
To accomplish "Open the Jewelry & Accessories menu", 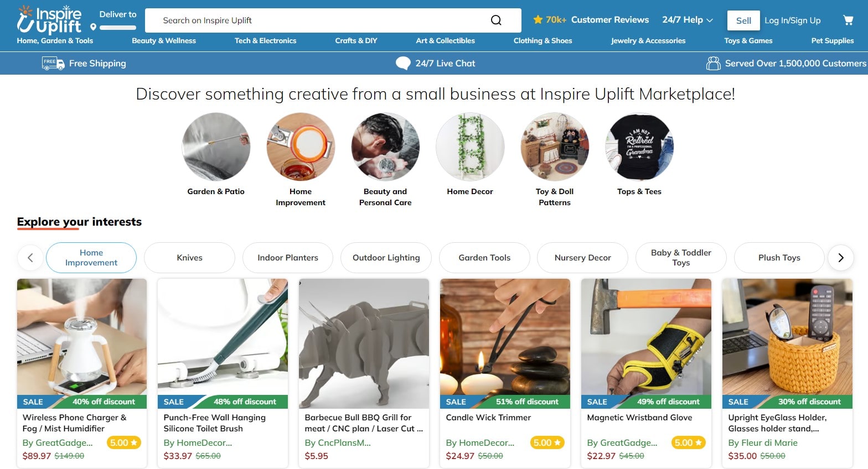I will (648, 41).
